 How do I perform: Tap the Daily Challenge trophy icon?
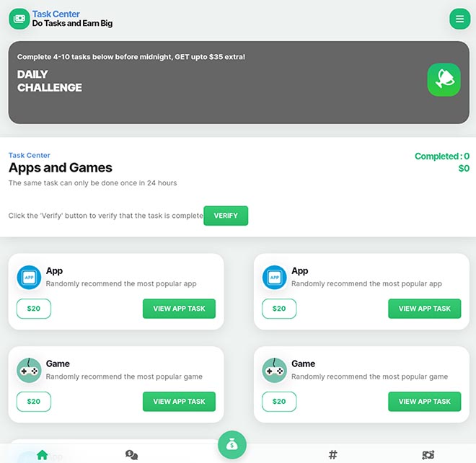point(444,80)
